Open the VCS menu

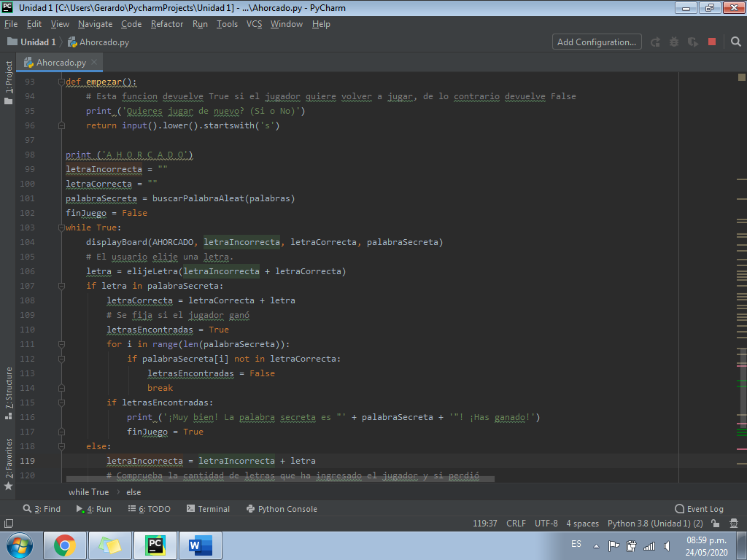coord(254,24)
